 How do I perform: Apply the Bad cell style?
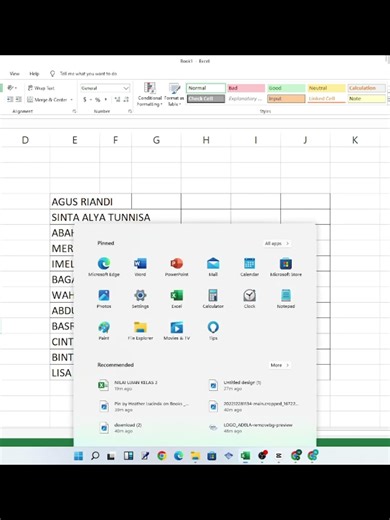click(x=246, y=88)
